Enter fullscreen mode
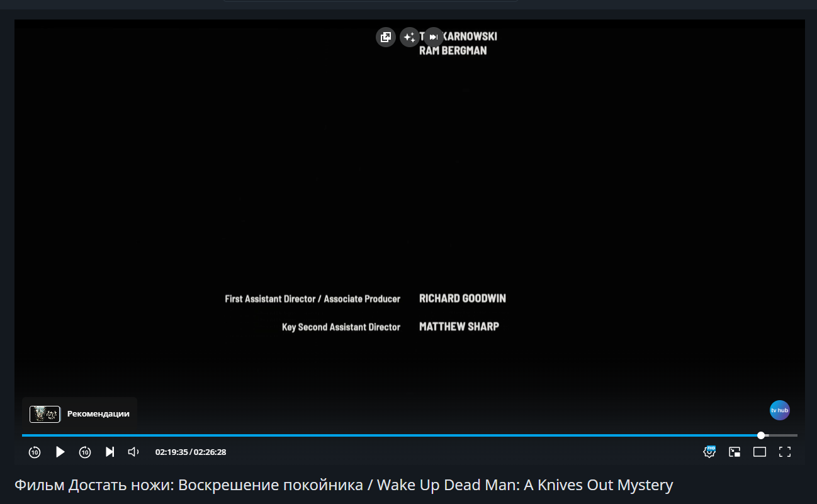This screenshot has height=504, width=817. [x=785, y=452]
